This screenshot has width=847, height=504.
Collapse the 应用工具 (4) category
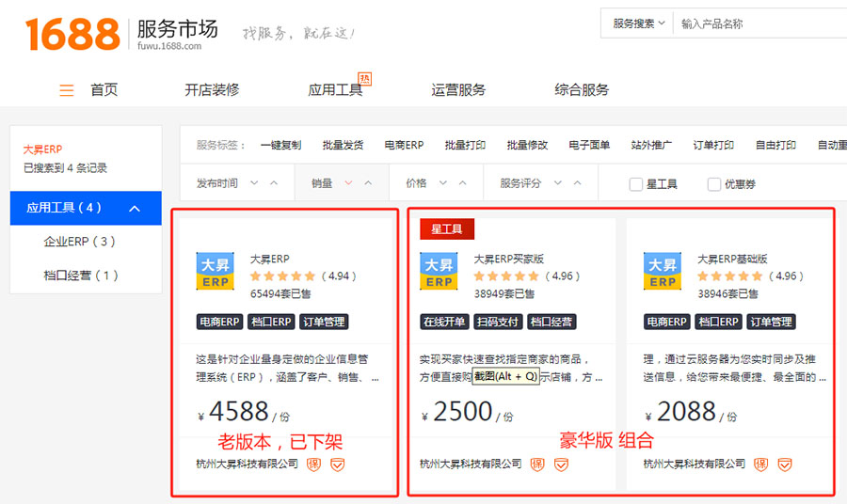[x=135, y=209]
